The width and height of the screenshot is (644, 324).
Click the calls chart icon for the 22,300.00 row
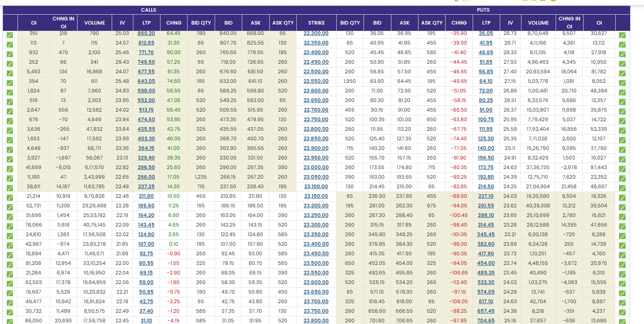tap(10, 35)
